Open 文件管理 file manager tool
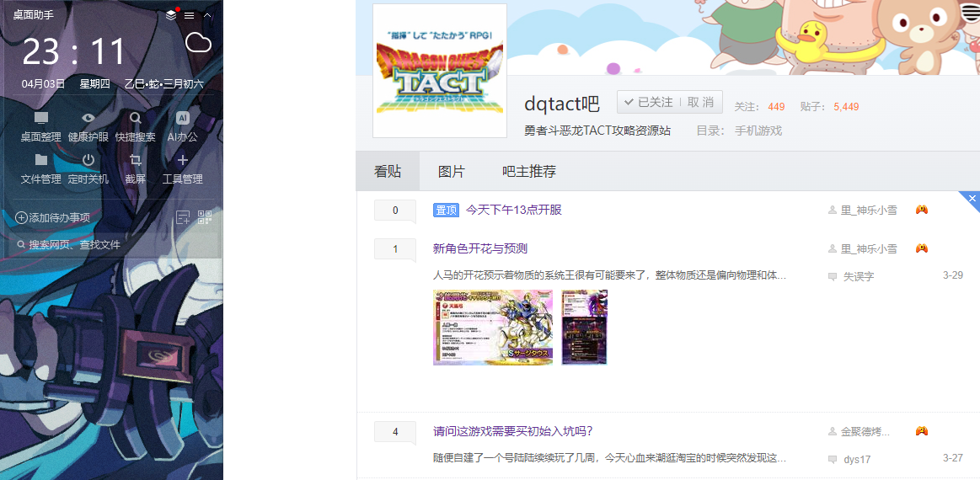The image size is (980, 480). (x=41, y=169)
